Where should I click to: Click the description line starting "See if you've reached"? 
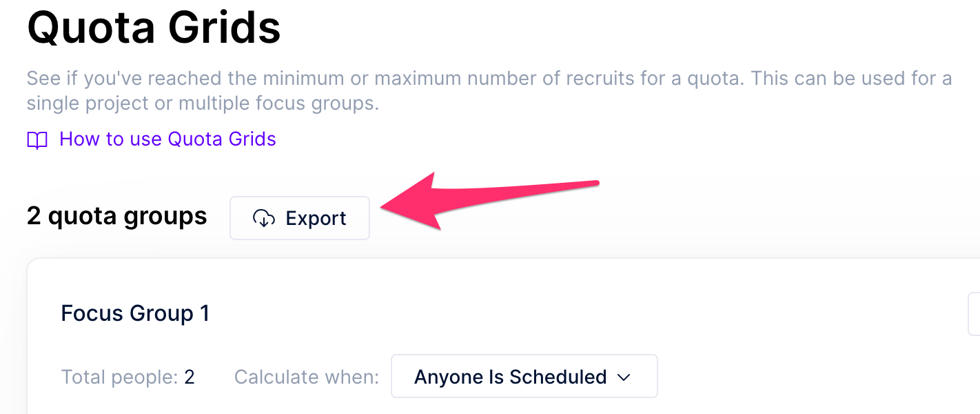click(489, 79)
